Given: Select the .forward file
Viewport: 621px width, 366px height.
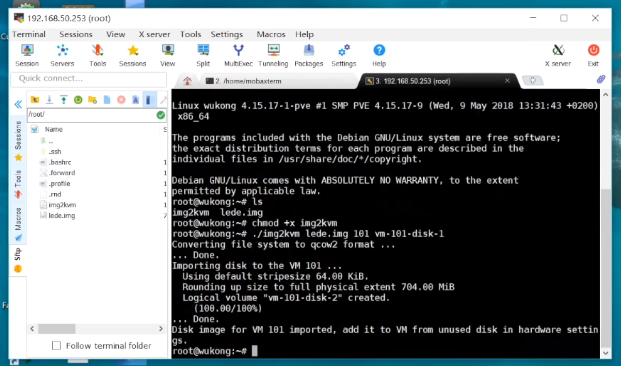Looking at the screenshot, I should (61, 173).
